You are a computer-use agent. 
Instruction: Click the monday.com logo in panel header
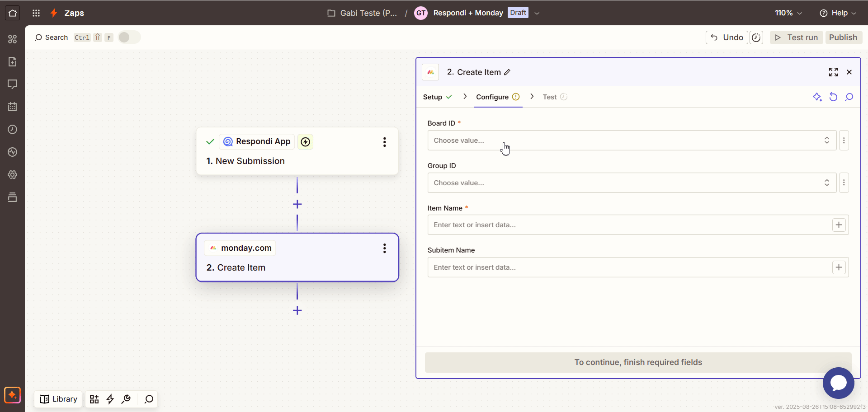point(430,72)
